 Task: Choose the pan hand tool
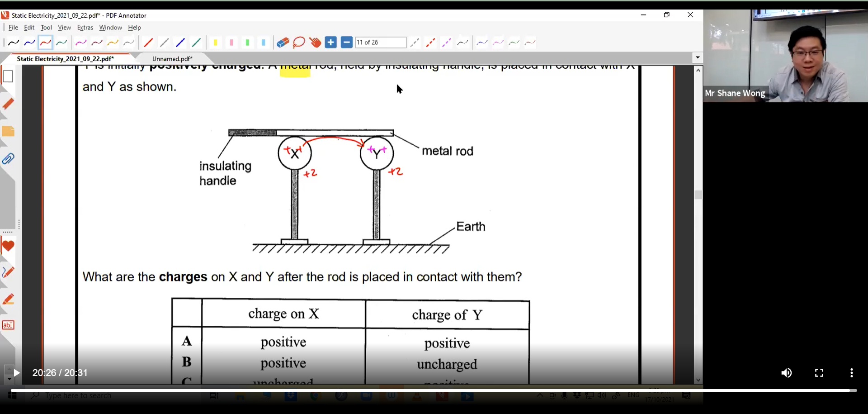coord(315,43)
